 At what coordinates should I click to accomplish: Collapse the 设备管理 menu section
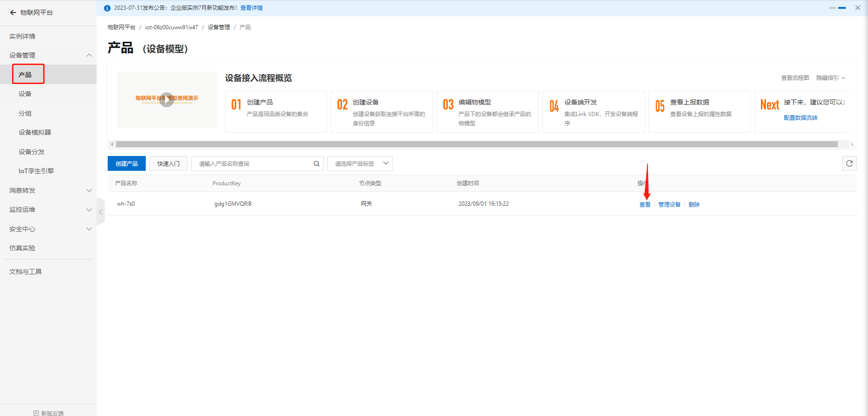click(x=89, y=55)
